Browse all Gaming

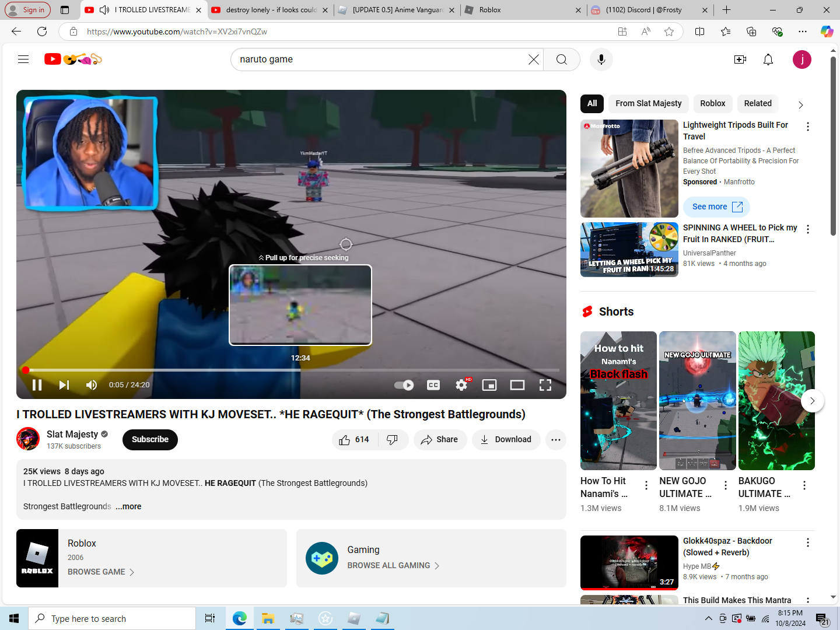(393, 565)
